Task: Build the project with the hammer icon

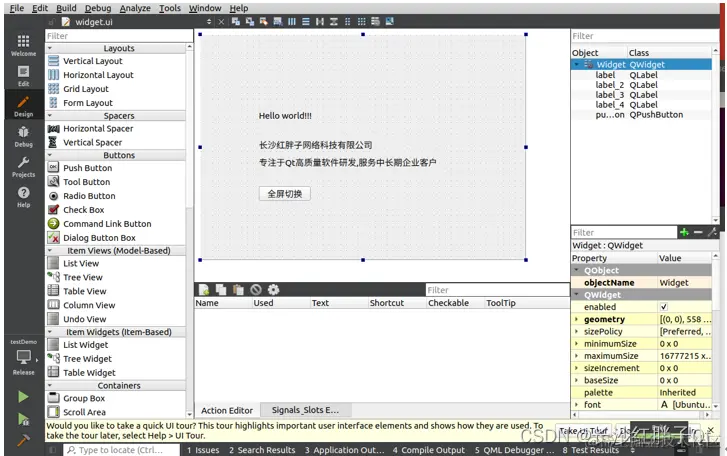Action: pyautogui.click(x=23, y=440)
